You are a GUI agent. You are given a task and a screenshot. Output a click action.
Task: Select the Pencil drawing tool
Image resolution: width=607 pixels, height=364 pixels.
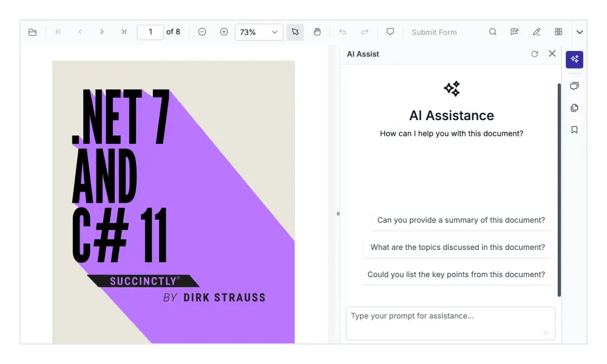click(x=535, y=32)
